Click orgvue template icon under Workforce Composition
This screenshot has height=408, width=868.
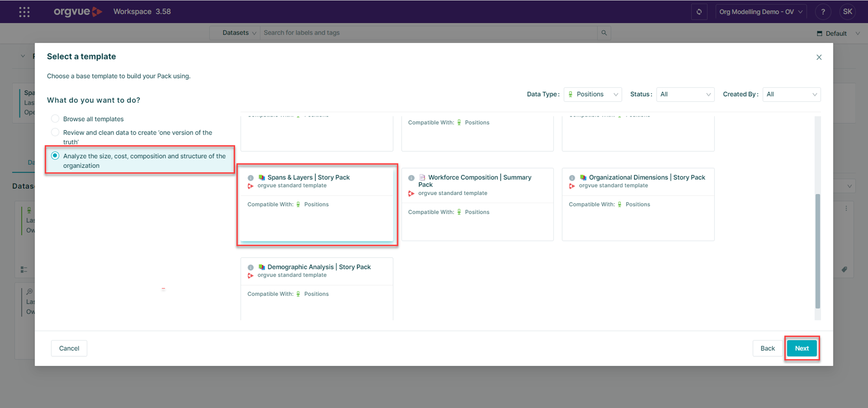coord(411,193)
